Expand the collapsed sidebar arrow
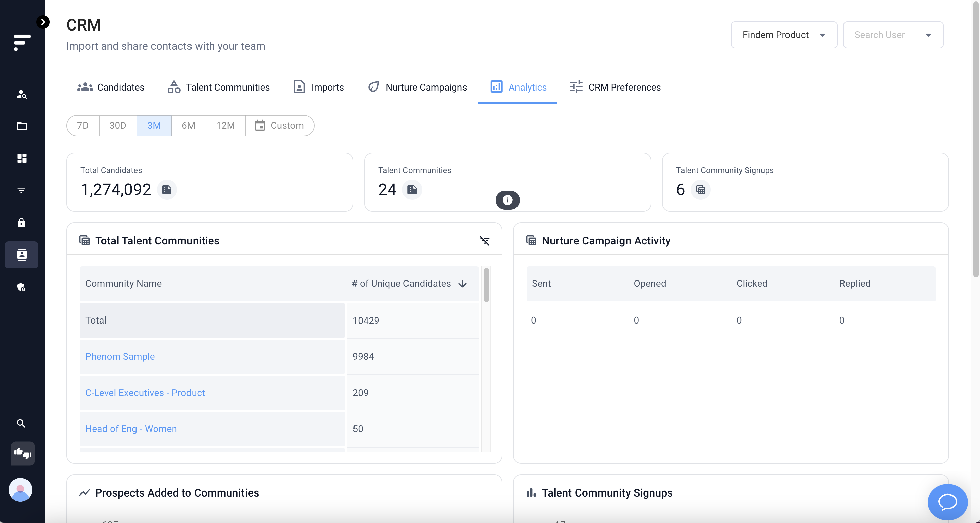 [43, 22]
